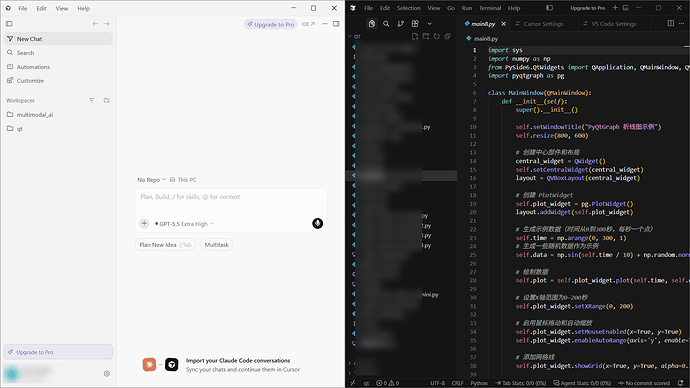This screenshot has height=388, width=690.
Task: Expand more views chevron in the IDE activity bar
Action: pyautogui.click(x=429, y=24)
